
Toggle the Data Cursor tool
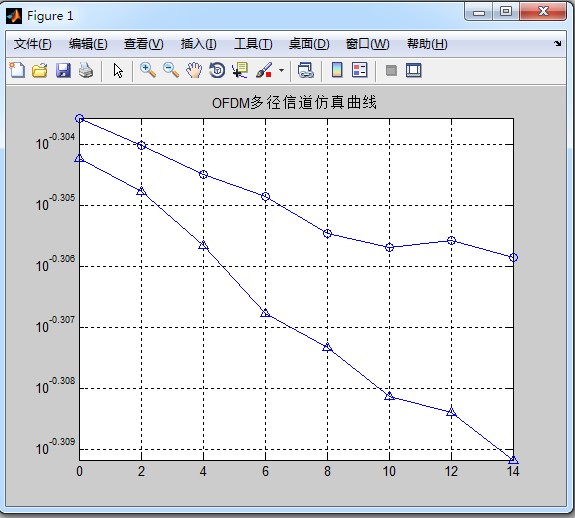[240, 70]
